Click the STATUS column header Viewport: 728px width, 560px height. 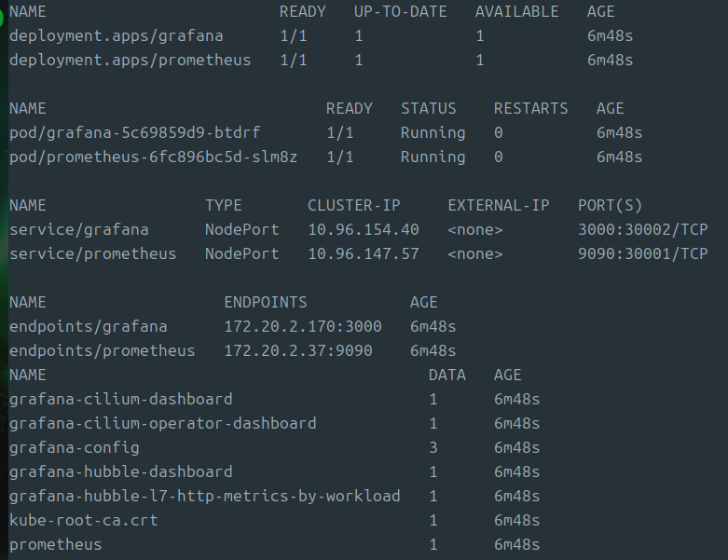(428, 109)
